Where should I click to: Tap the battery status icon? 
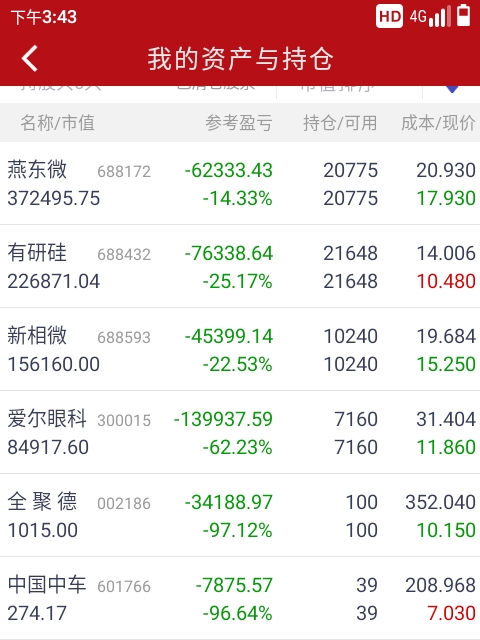(x=463, y=16)
